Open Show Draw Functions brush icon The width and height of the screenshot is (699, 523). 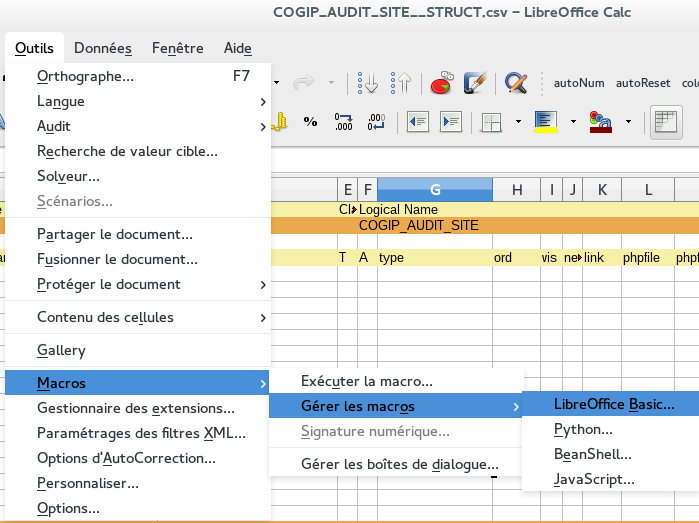(475, 82)
